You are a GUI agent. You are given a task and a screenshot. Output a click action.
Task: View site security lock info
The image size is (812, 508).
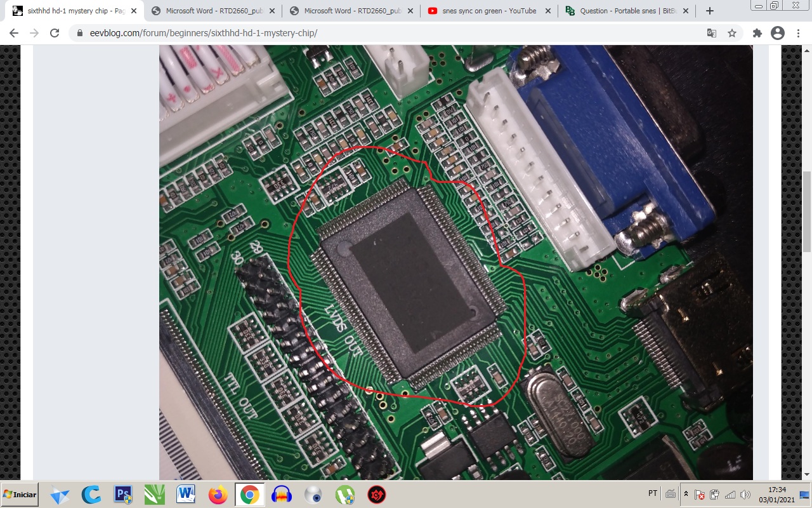[80, 33]
